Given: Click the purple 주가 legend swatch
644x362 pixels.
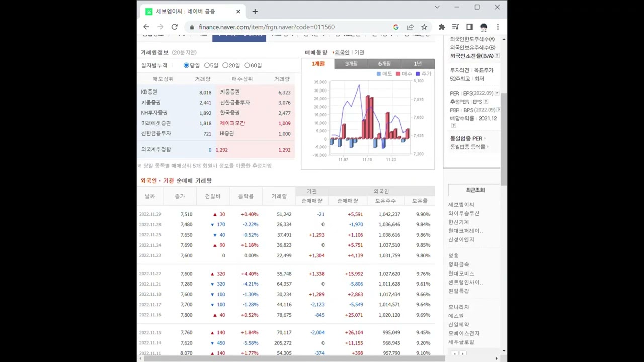Looking at the screenshot, I should (418, 74).
